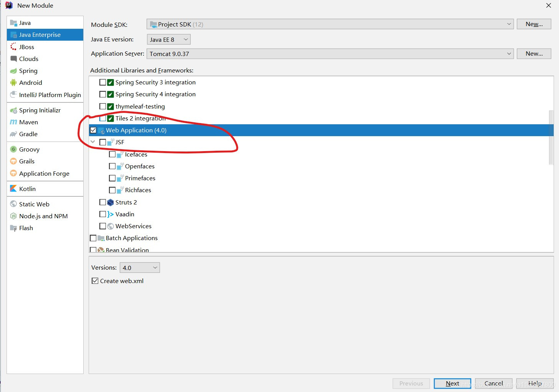Check the Batch Applications checkbox

coord(93,238)
